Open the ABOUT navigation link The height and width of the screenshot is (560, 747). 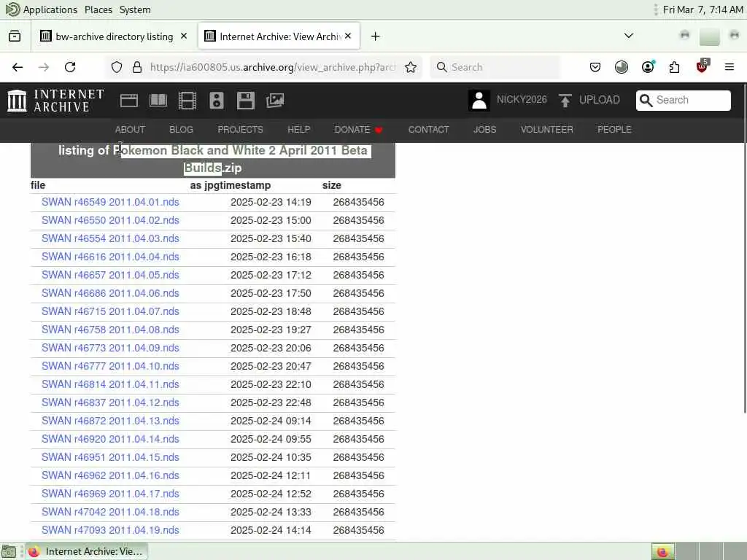click(x=130, y=130)
